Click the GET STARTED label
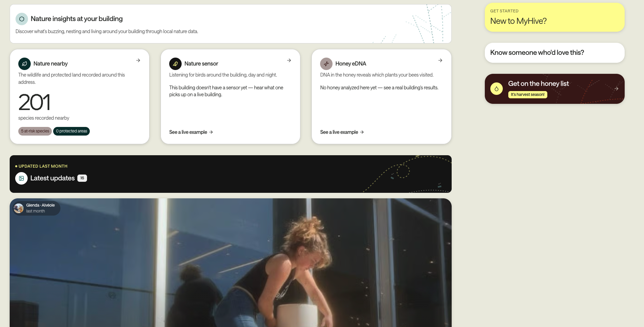The width and height of the screenshot is (644, 327). tap(504, 11)
